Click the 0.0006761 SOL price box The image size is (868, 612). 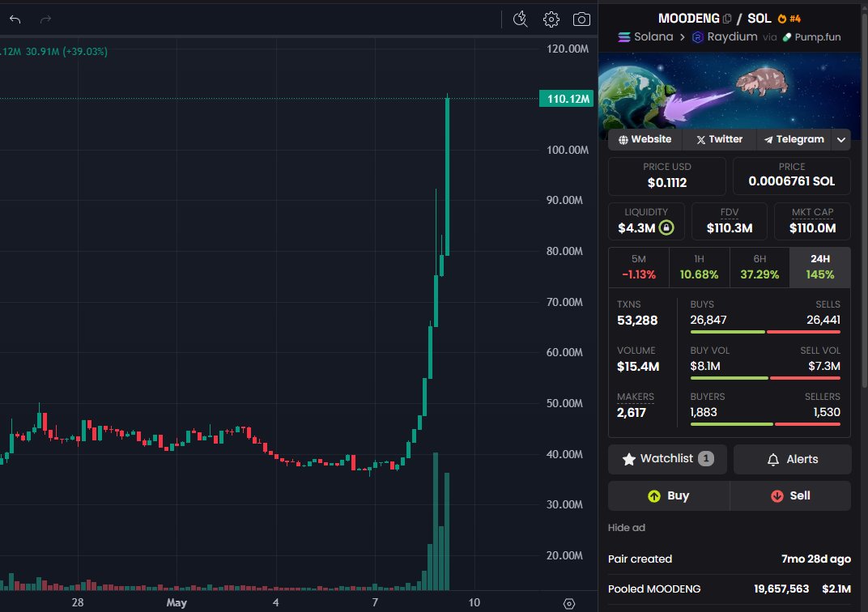pos(792,176)
